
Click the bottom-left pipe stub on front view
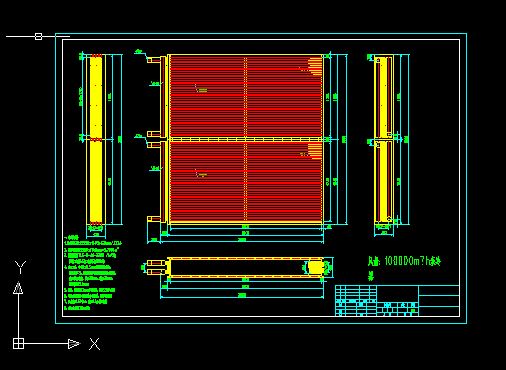pyautogui.click(x=155, y=219)
